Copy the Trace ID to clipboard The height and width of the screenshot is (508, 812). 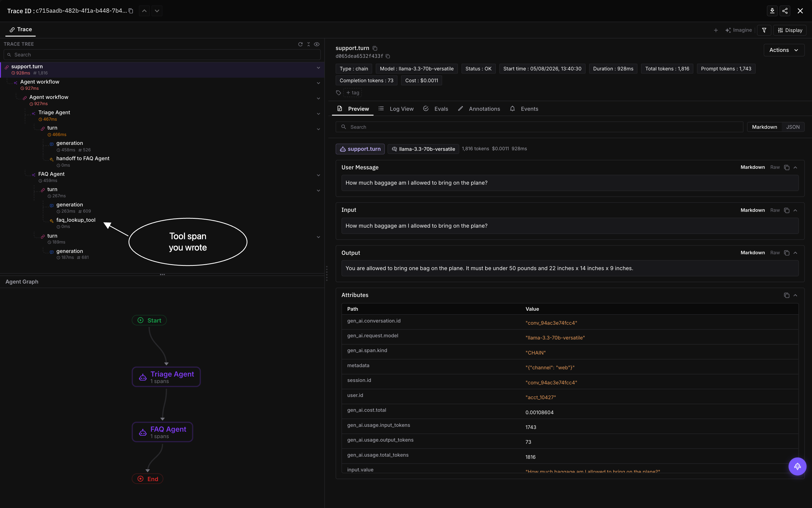click(131, 11)
